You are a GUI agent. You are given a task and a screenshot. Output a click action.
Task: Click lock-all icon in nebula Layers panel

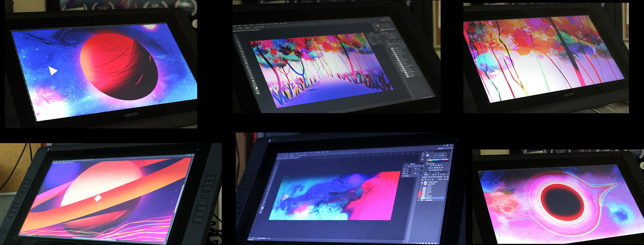coord(433,180)
